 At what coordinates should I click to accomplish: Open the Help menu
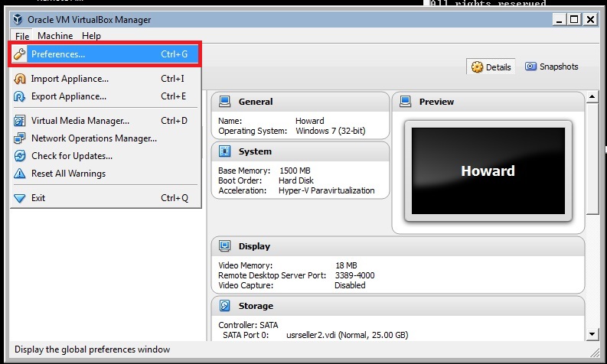coord(91,36)
